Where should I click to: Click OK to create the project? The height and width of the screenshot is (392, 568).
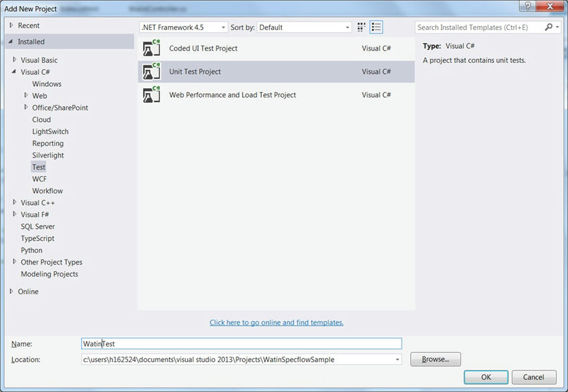[485, 377]
